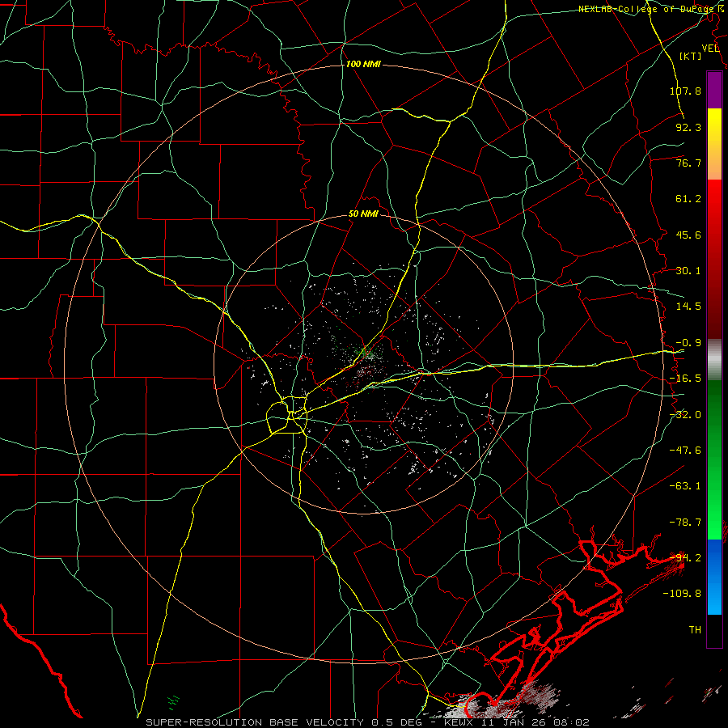Click the 14.5 scale value
Viewport: 728px width, 728px height.
click(x=688, y=307)
